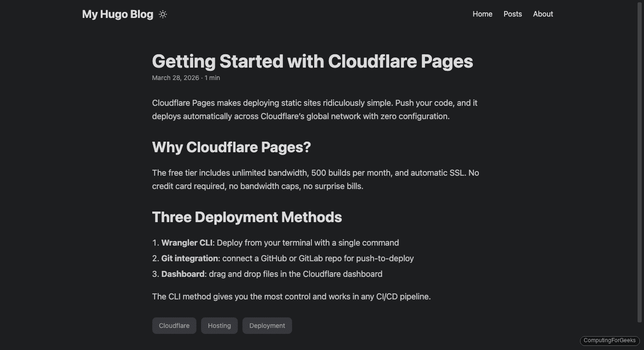This screenshot has width=644, height=350.
Task: Click the bold Dashboard text in the list
Action: (183, 274)
